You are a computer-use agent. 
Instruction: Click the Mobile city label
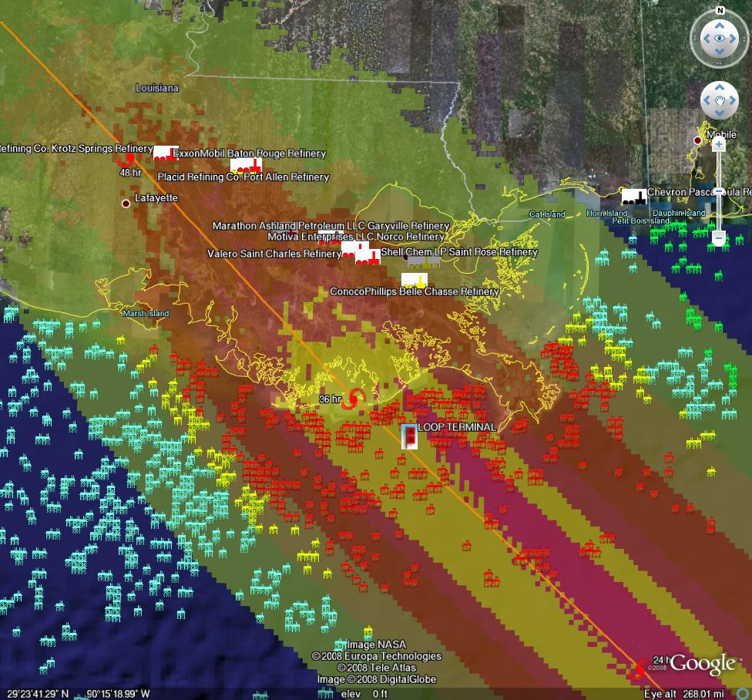(x=721, y=135)
